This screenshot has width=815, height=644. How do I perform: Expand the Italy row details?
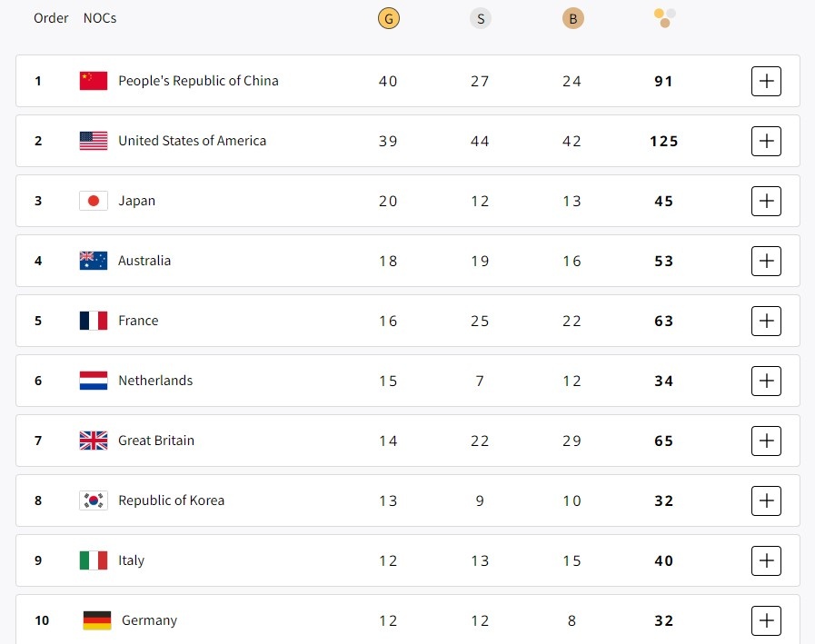click(x=766, y=560)
